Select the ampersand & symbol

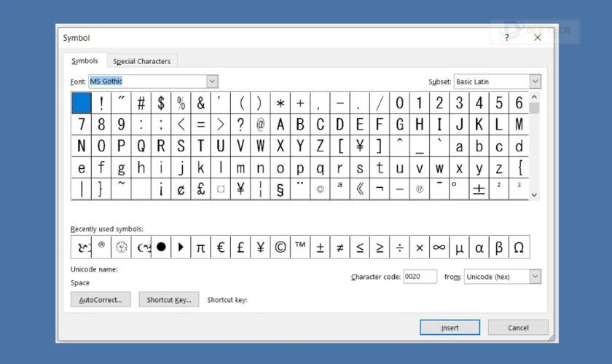pos(201,103)
